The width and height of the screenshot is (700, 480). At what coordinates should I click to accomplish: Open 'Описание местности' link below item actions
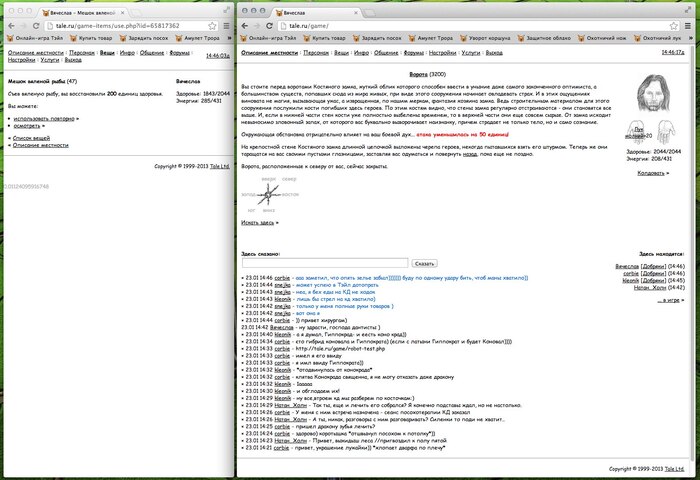41,145
